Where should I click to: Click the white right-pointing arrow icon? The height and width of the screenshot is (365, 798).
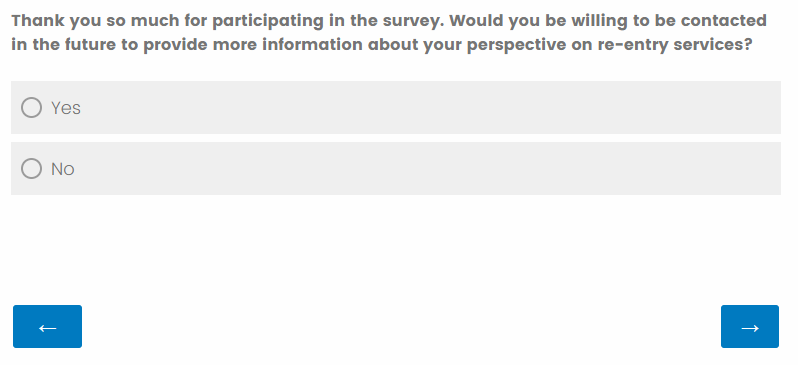(x=750, y=328)
